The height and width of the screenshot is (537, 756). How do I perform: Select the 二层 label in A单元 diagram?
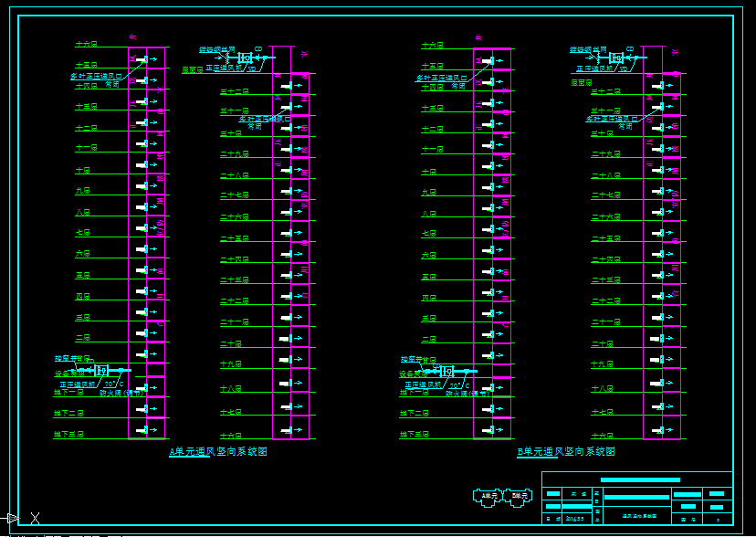[83, 338]
